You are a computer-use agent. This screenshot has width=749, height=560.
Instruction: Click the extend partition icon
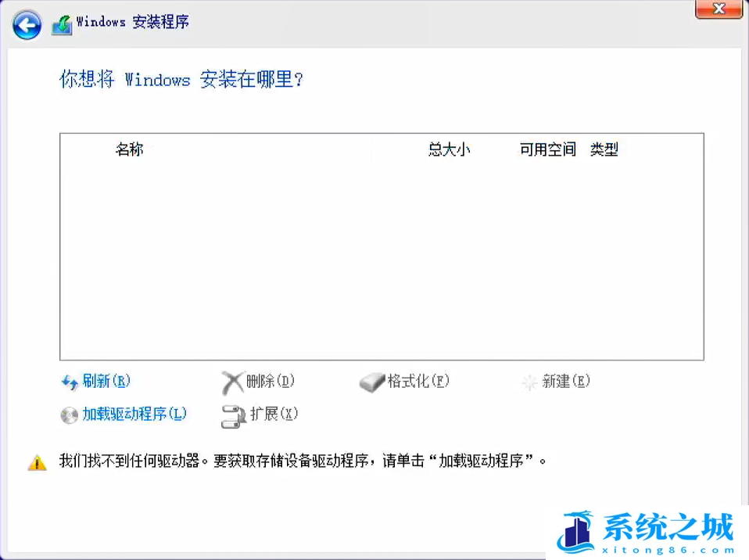234,416
